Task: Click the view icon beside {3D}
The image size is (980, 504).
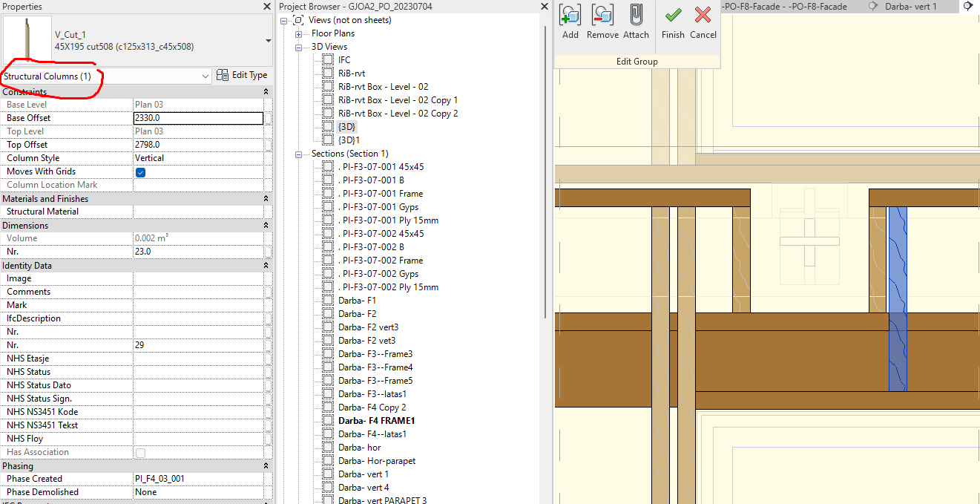Action: pyautogui.click(x=329, y=126)
